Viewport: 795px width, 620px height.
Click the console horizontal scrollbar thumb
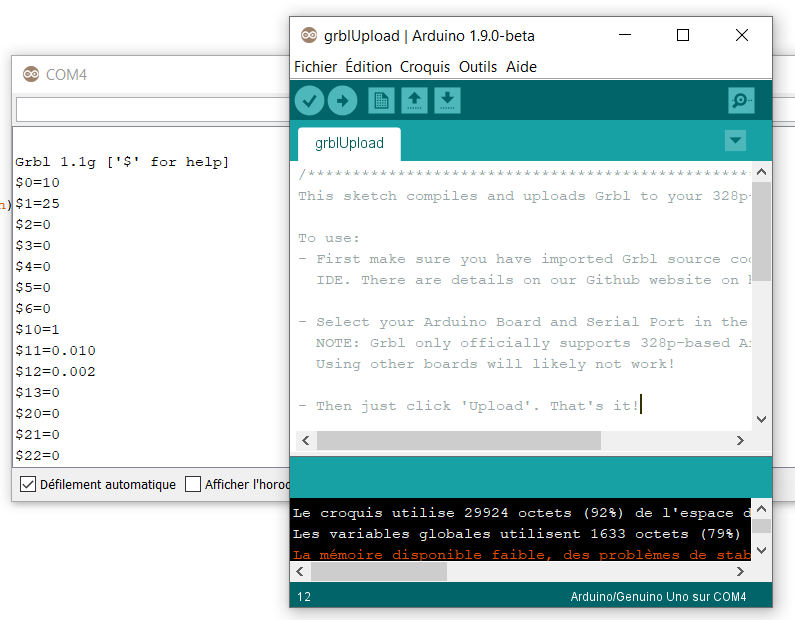point(379,572)
